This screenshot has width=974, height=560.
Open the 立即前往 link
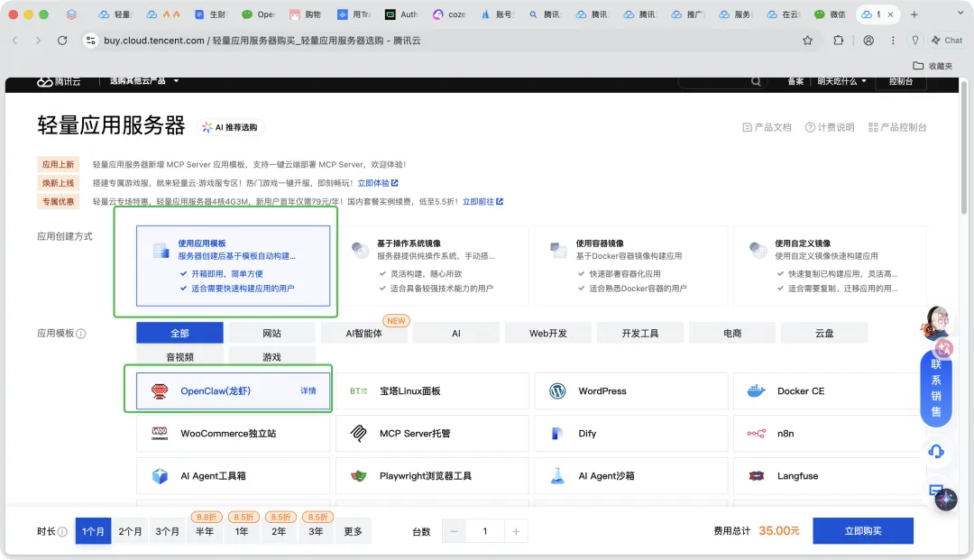click(482, 202)
